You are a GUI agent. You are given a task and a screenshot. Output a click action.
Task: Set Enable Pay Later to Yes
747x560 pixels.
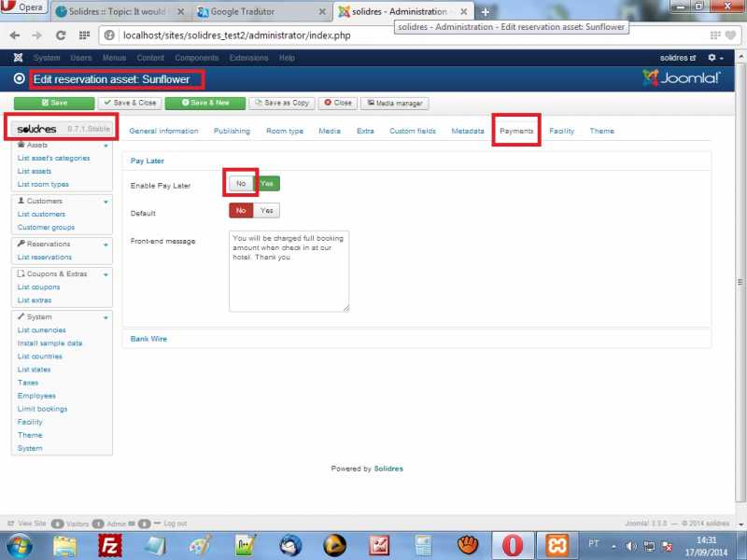tap(268, 184)
